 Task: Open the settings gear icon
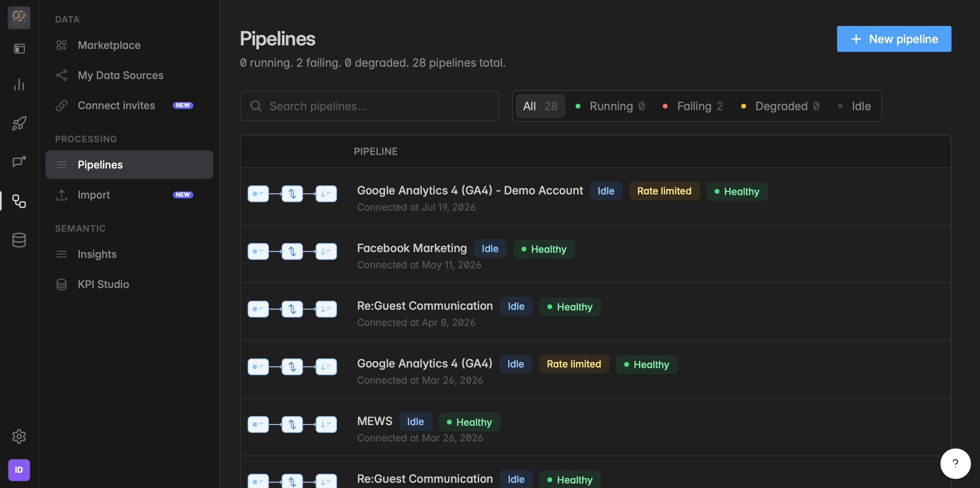pyautogui.click(x=19, y=436)
